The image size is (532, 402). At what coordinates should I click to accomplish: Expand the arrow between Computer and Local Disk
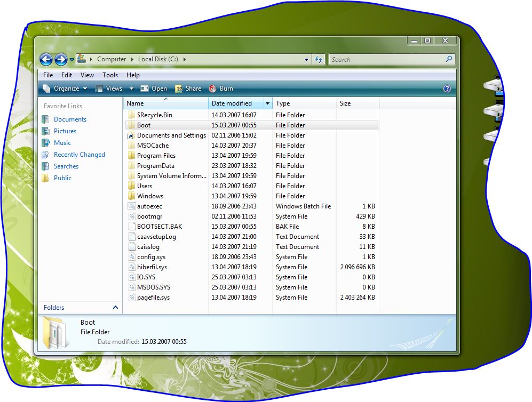coord(132,59)
